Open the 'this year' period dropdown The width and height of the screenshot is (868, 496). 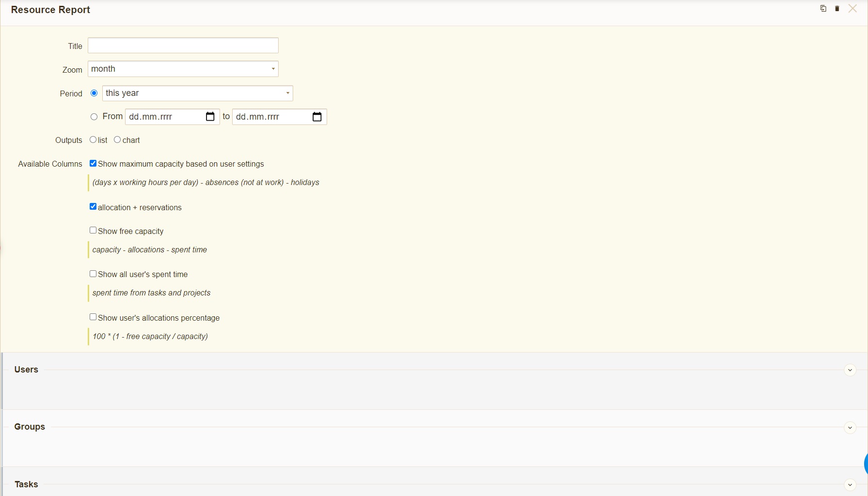click(198, 93)
